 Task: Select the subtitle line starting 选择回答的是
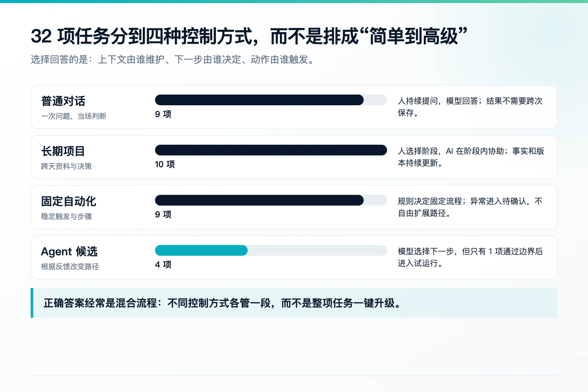173,60
